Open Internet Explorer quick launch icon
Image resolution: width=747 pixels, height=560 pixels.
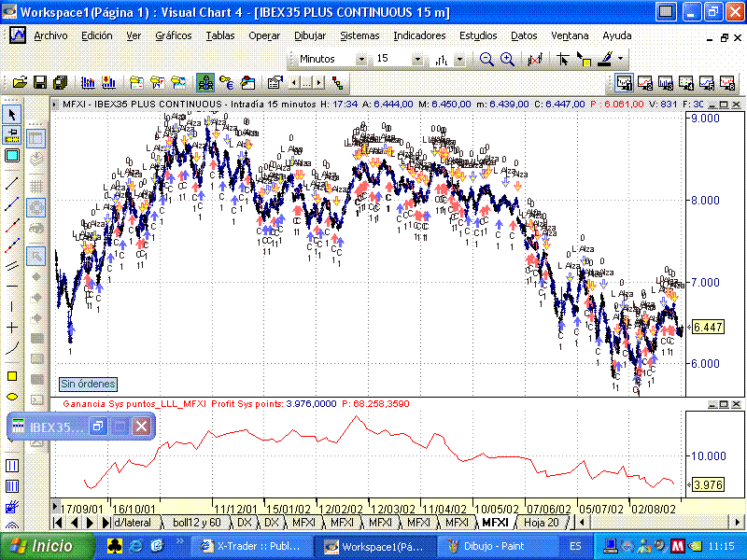(x=134, y=546)
